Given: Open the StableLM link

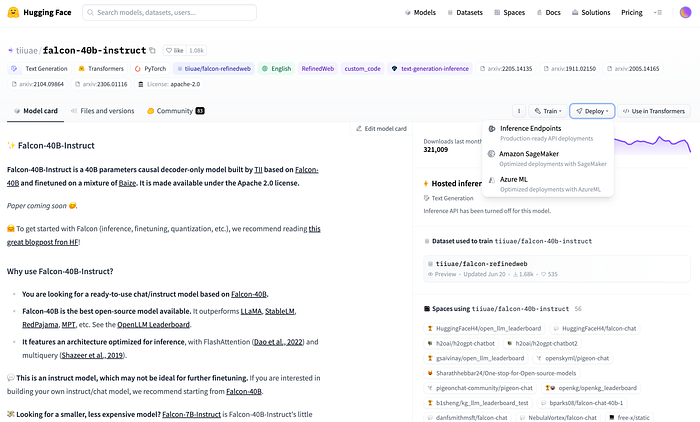Looking at the screenshot, I should [279, 311].
